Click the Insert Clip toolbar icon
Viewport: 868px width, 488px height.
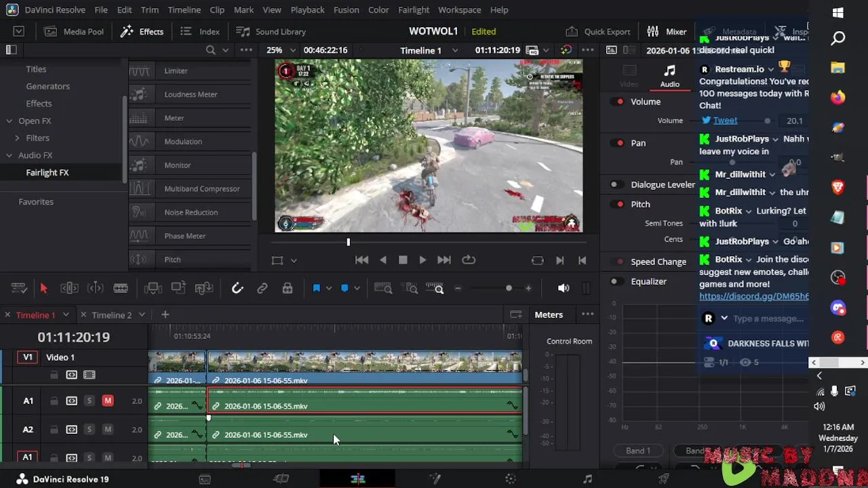[x=153, y=289]
